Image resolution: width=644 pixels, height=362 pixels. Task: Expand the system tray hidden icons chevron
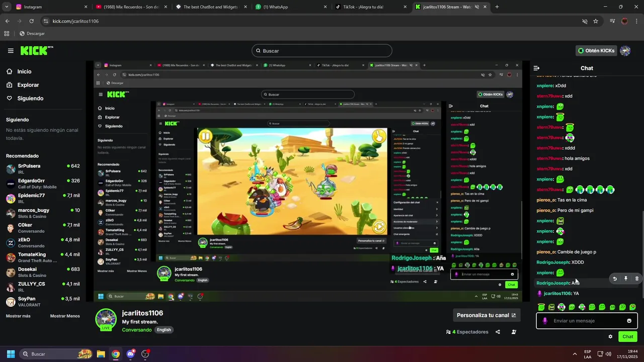tap(575, 354)
